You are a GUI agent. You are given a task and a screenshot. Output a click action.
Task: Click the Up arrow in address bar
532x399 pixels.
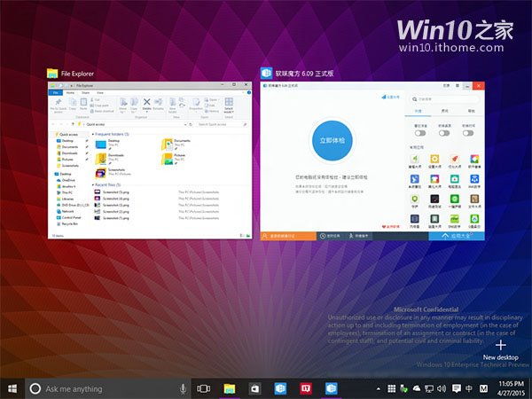click(73, 124)
